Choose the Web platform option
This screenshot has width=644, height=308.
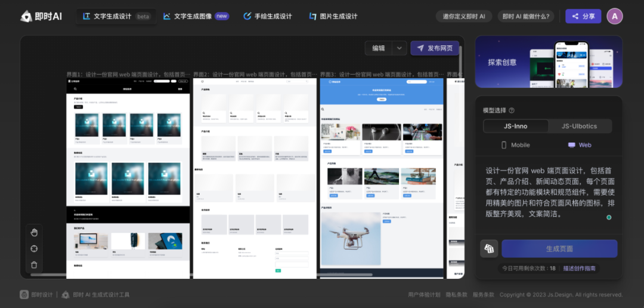pyautogui.click(x=580, y=145)
